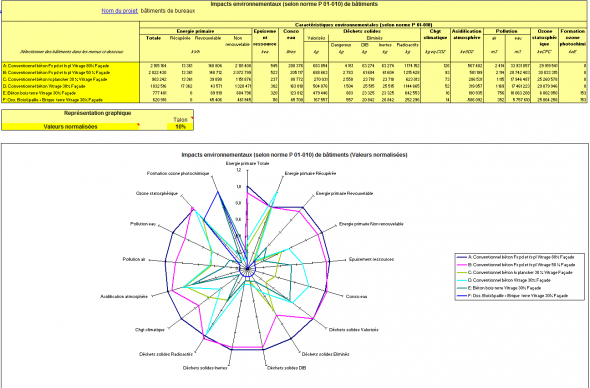Click the 'Chgt climatique' table header

pos(435,35)
